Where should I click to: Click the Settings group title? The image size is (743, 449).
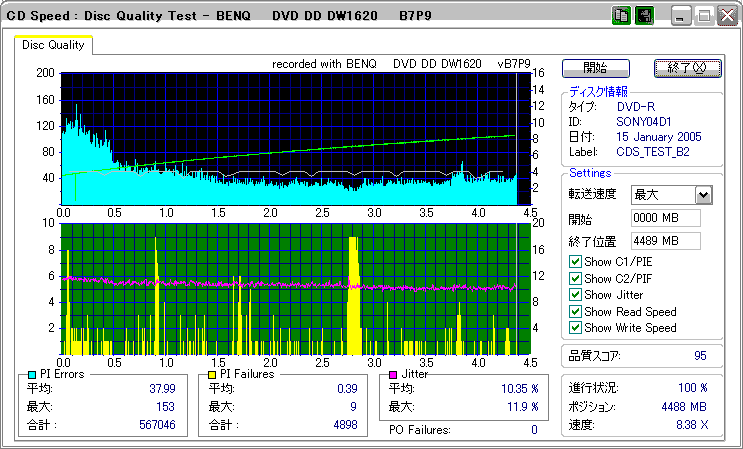pos(590,173)
